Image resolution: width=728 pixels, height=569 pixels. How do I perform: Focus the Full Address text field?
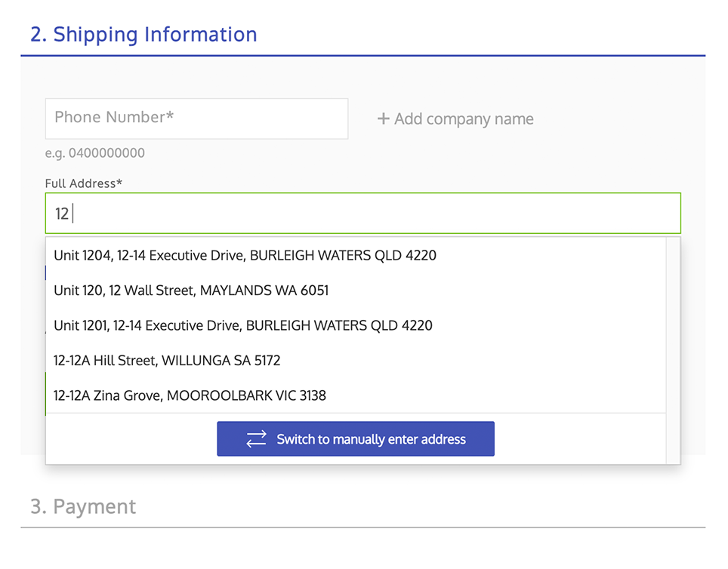pos(362,214)
